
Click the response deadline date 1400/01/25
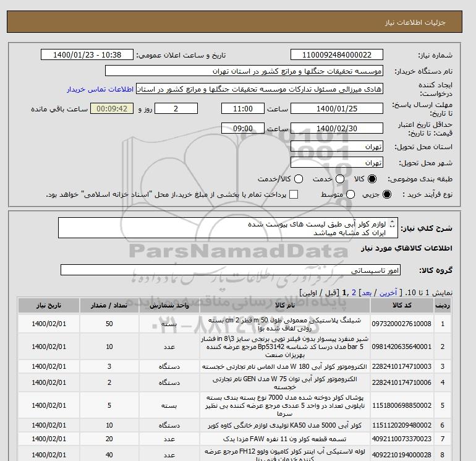337,108
